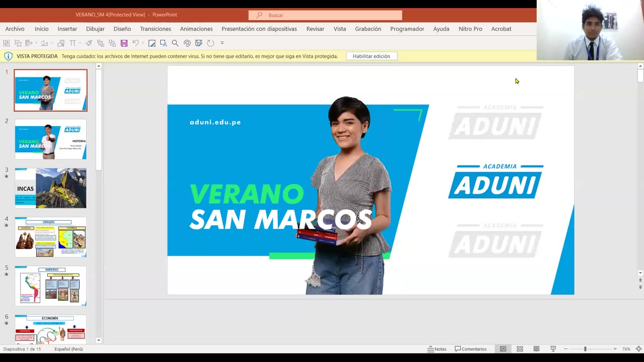The image size is (644, 362).
Task: Click Fit slide to window icon
Action: (x=638, y=349)
